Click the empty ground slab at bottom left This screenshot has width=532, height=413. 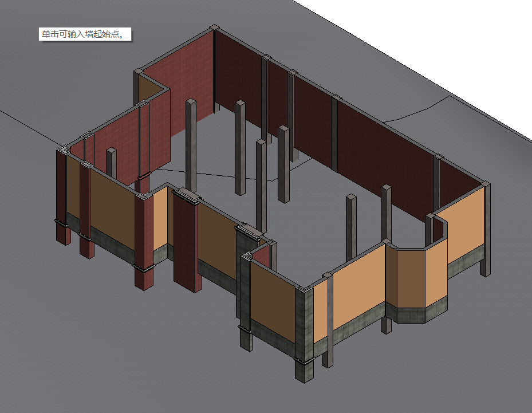(x=86, y=344)
